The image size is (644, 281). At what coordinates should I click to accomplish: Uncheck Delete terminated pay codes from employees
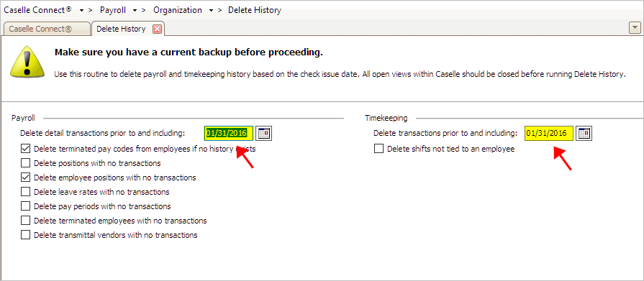point(25,149)
